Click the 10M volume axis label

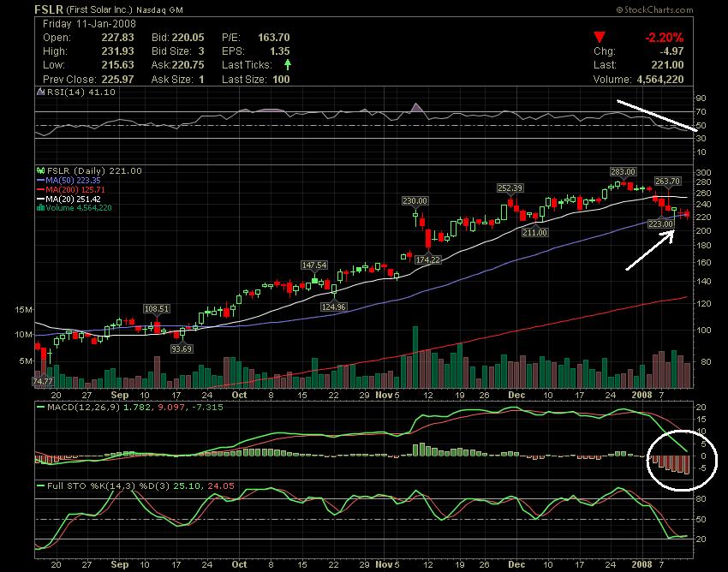[23, 335]
